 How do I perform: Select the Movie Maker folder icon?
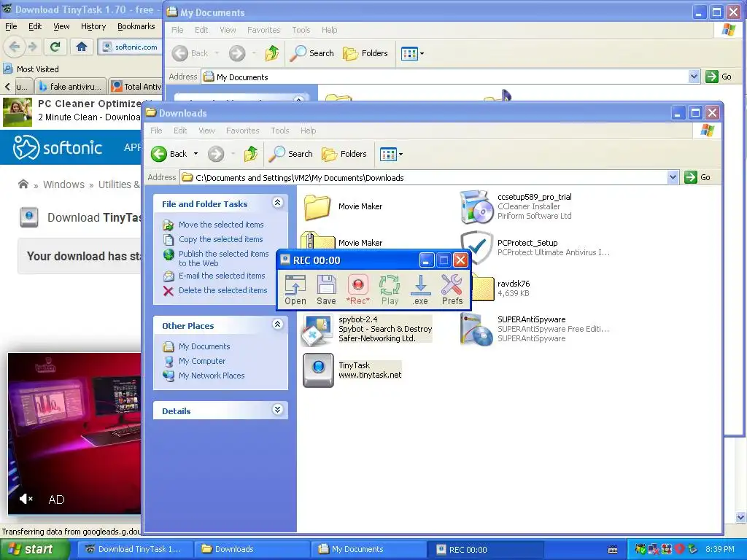[x=317, y=206]
